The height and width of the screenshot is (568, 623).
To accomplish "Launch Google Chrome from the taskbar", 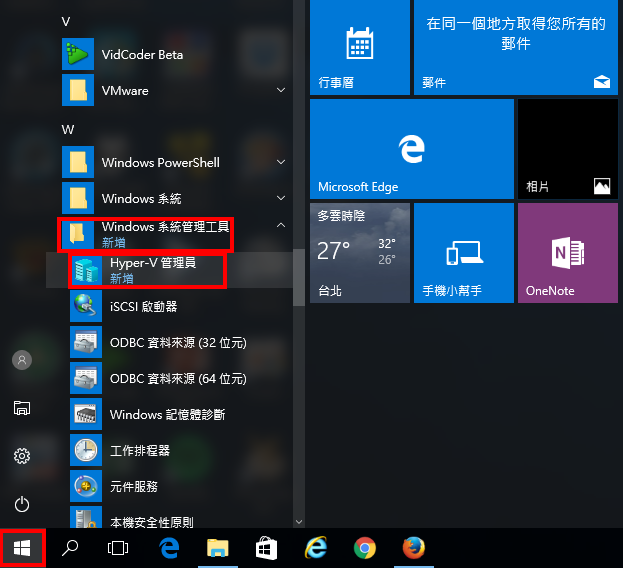I will tap(365, 548).
